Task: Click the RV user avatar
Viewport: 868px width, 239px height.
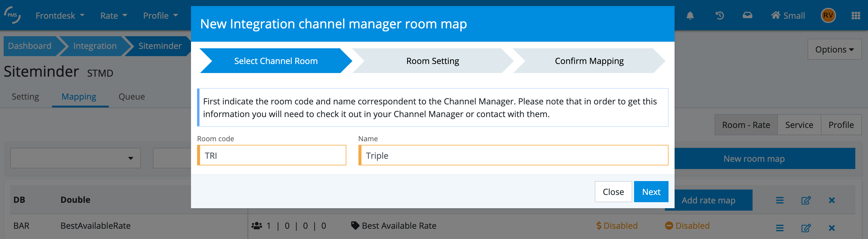Action: coord(828,15)
